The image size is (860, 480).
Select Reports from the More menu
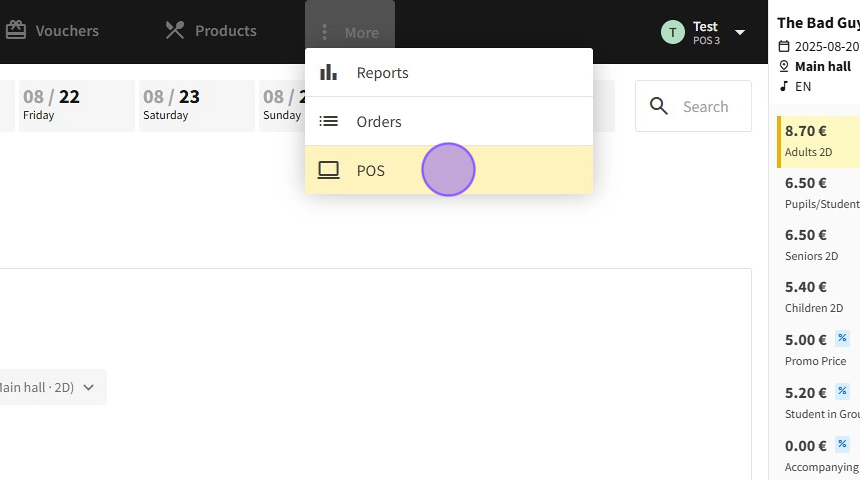coord(382,73)
